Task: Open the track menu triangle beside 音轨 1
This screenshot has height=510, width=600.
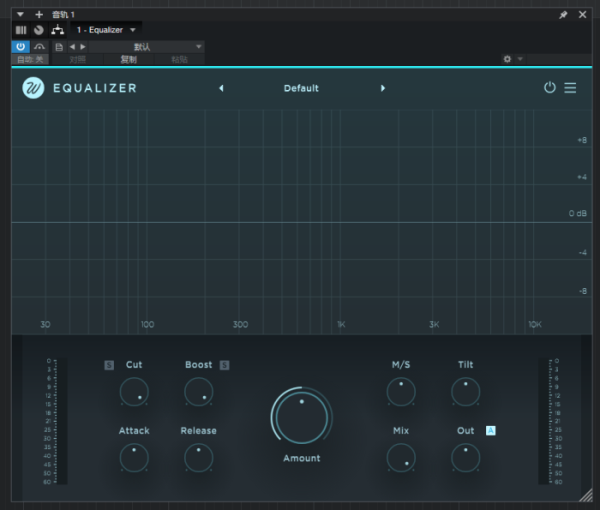Action: (x=20, y=15)
